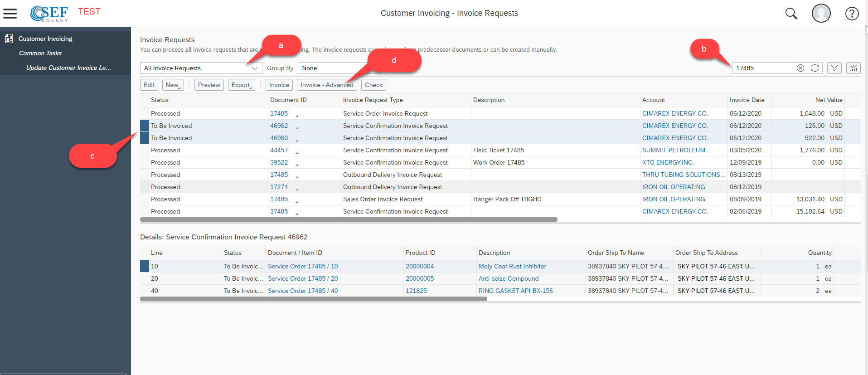Select row marker for document 46962
The image size is (868, 375).
click(145, 126)
